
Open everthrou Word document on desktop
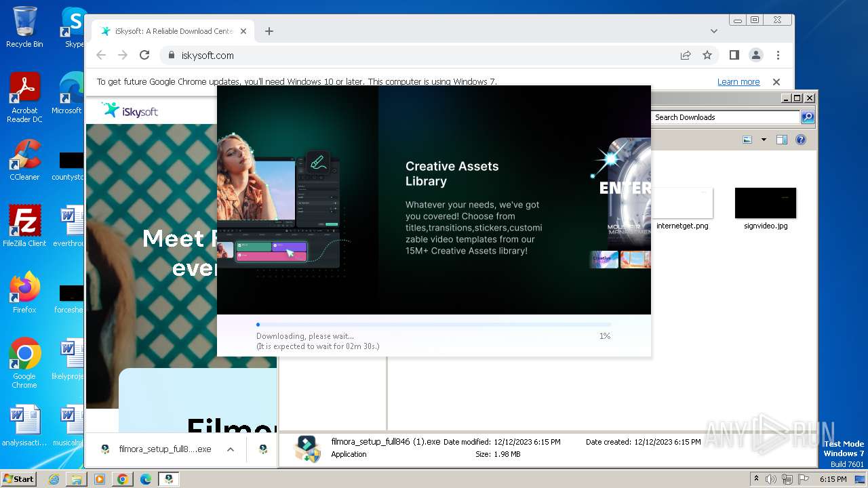[68, 226]
